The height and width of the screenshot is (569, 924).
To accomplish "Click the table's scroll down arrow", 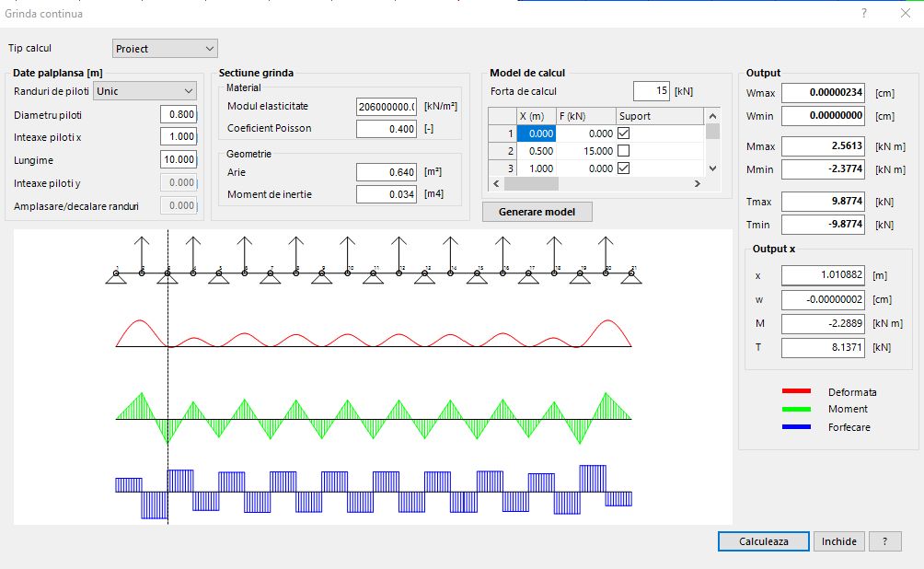I will pos(711,168).
